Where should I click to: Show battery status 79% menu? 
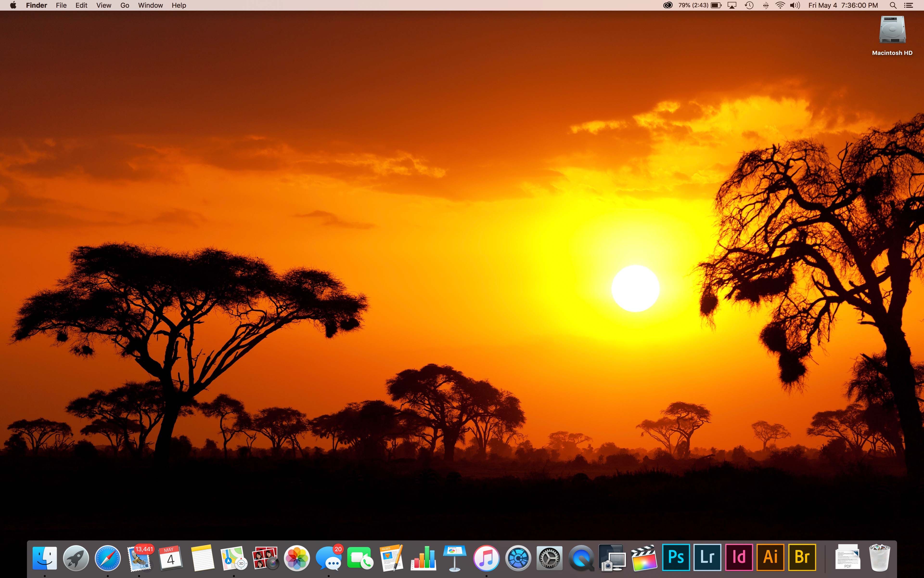tap(700, 5)
